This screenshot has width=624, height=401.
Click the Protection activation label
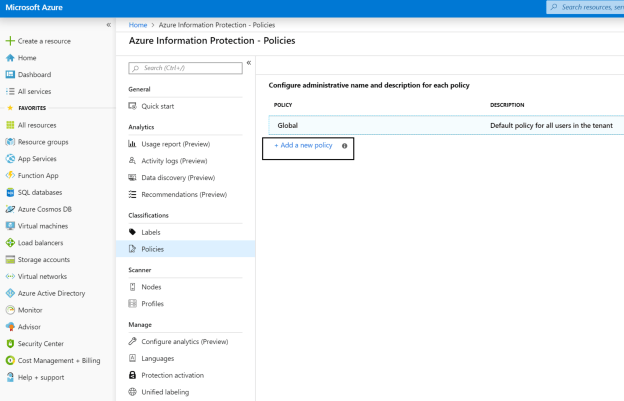click(172, 375)
